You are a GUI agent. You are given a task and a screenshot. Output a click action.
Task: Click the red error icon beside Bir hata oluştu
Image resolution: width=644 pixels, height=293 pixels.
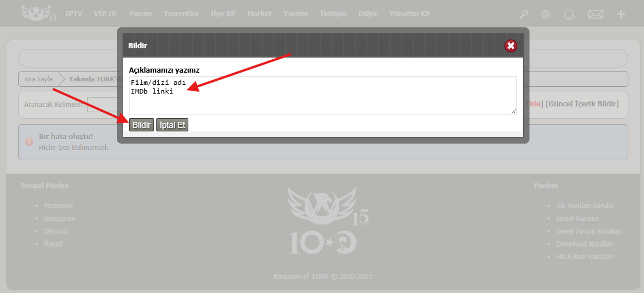click(x=29, y=142)
